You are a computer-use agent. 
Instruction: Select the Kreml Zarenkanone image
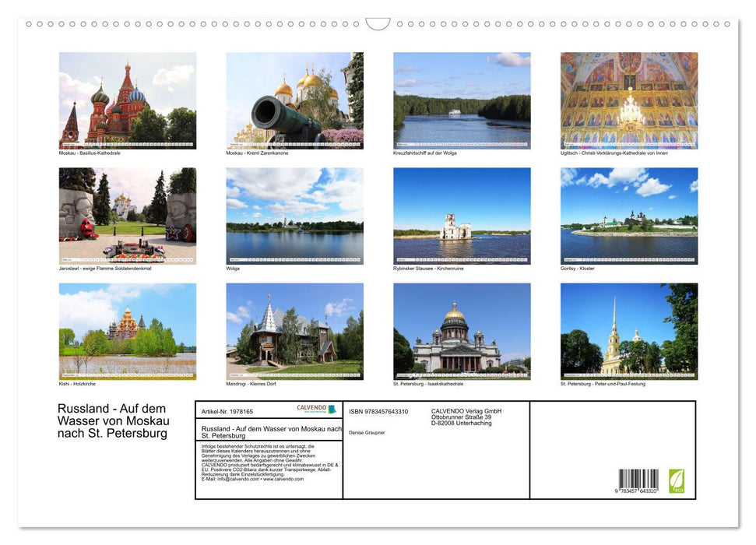[x=294, y=99]
